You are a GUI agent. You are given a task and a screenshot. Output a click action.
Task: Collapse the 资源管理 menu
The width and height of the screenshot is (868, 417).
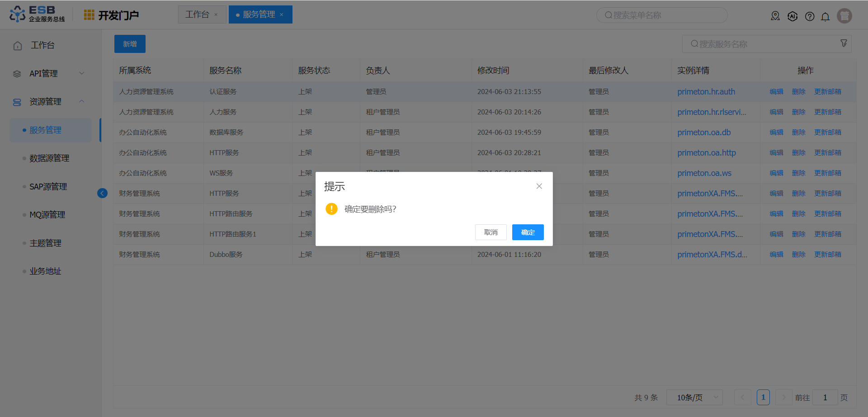50,102
